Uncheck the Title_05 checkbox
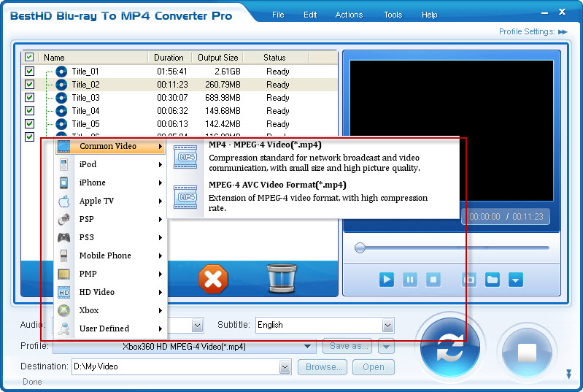The width and height of the screenshot is (583, 392). [x=29, y=123]
